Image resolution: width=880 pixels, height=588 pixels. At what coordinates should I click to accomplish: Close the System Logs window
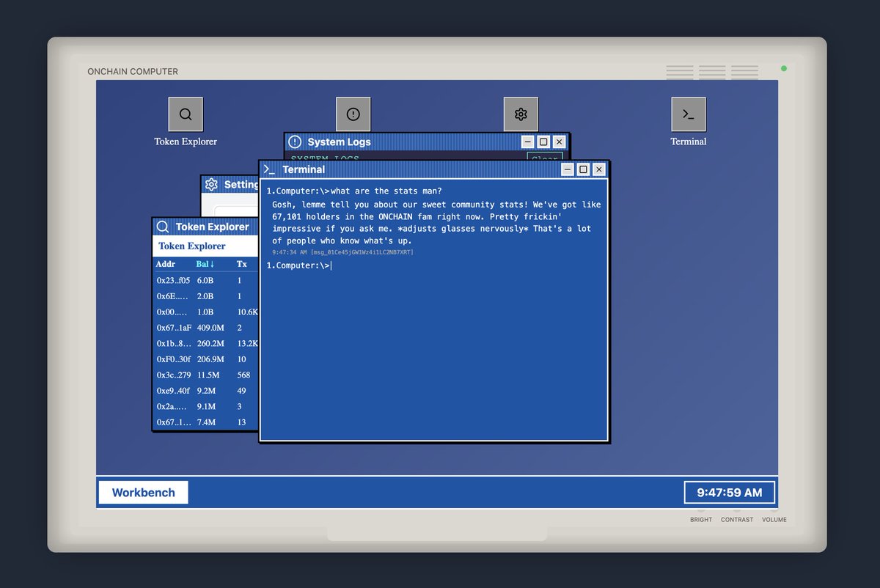pos(560,142)
